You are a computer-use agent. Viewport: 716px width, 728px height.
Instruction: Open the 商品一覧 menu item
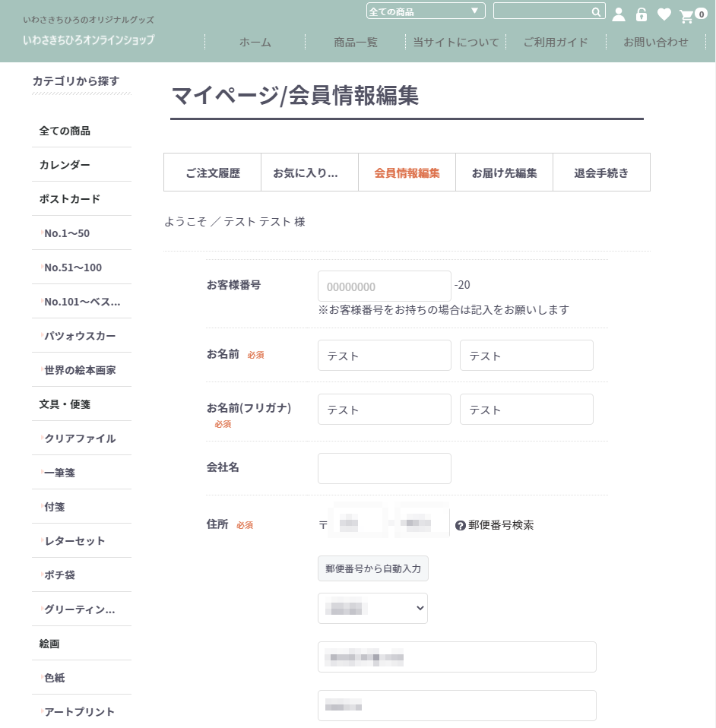pyautogui.click(x=356, y=43)
